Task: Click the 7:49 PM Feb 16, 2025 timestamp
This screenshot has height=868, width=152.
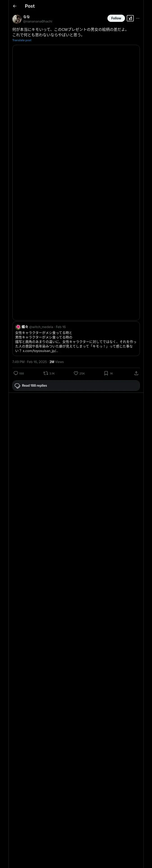Action: (x=30, y=362)
